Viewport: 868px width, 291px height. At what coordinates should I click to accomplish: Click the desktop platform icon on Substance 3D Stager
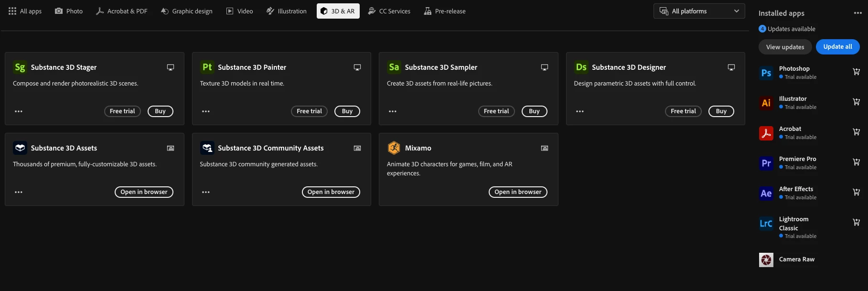(171, 67)
